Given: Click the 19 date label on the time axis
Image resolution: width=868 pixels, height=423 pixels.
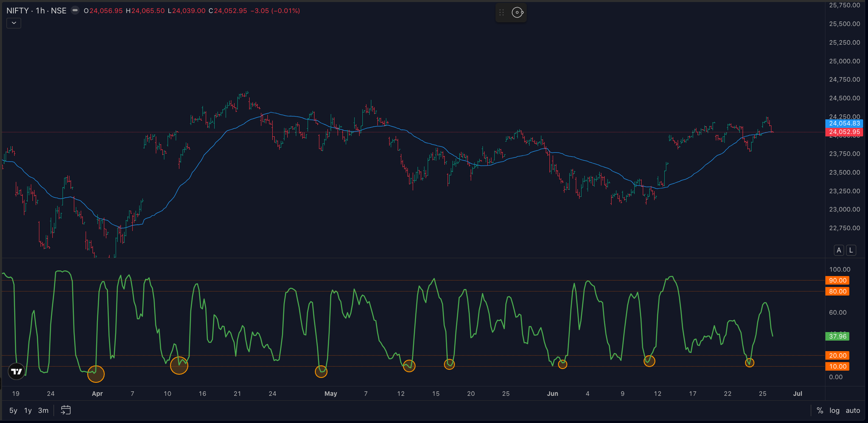Looking at the screenshot, I should click(x=16, y=394).
